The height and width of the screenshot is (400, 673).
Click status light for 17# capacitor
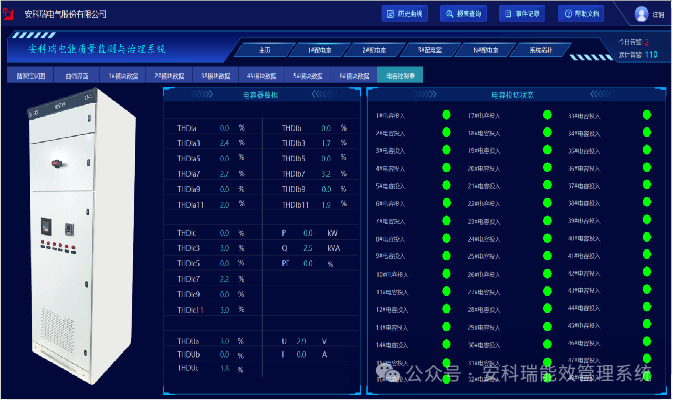(547, 115)
